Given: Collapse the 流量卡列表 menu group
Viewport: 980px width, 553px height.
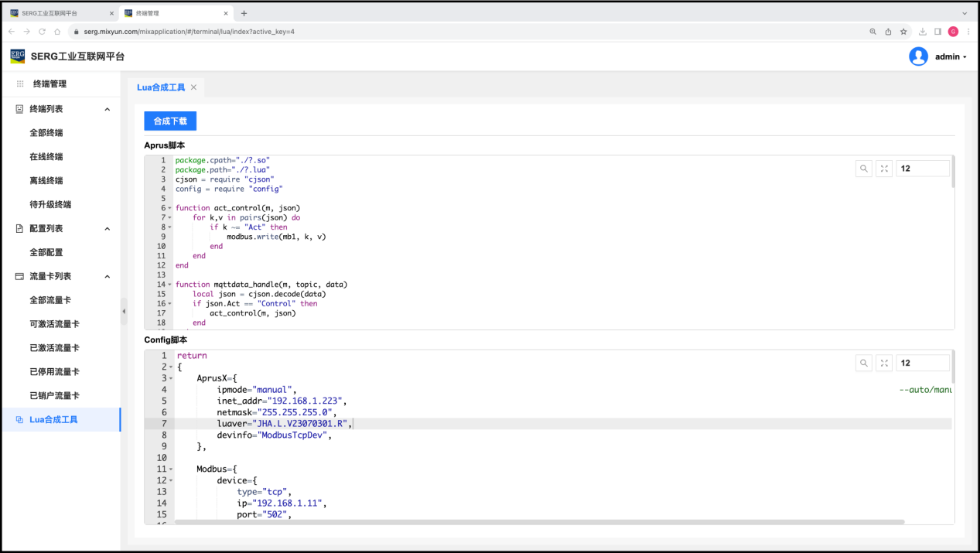Looking at the screenshot, I should point(108,276).
